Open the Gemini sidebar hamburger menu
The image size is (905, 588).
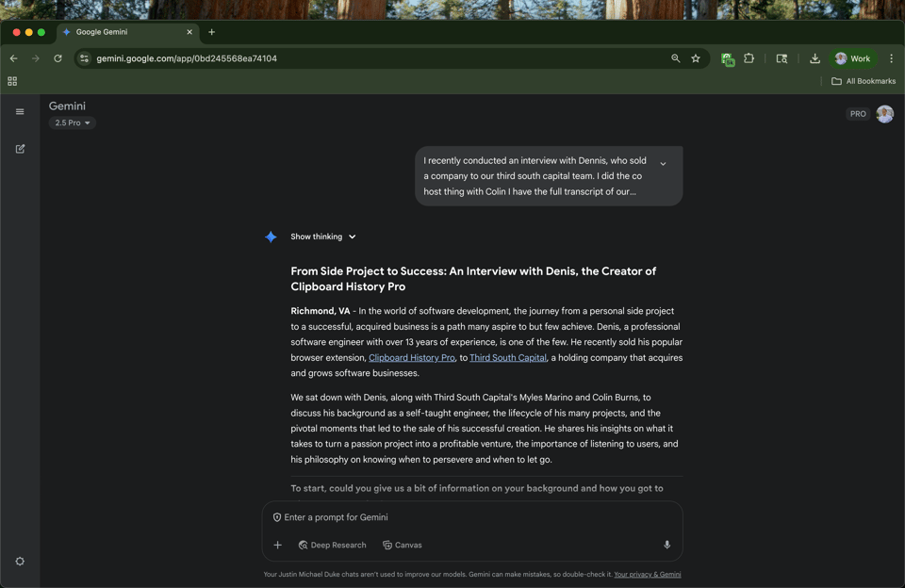[20, 112]
